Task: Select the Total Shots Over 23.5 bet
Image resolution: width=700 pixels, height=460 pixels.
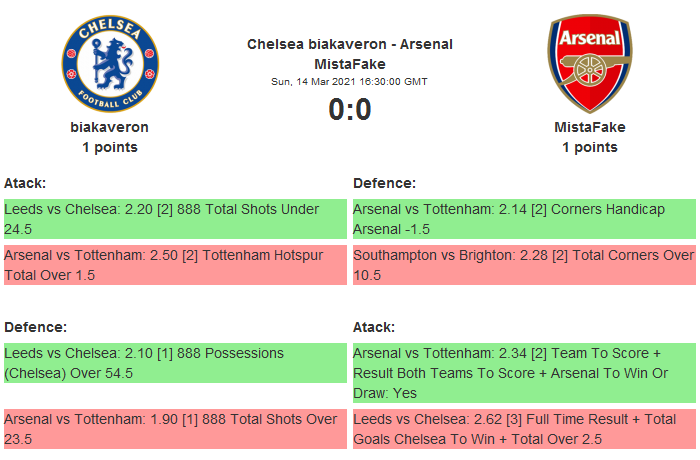Action: pos(174,429)
